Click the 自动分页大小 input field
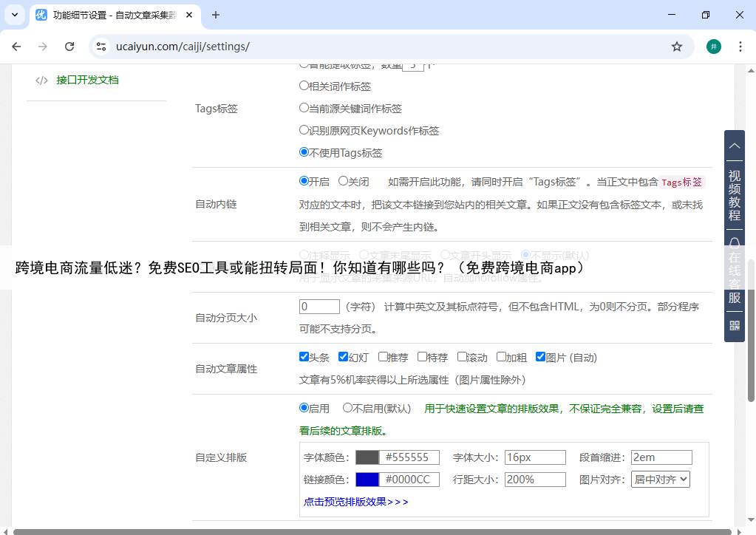This screenshot has height=535, width=756. click(319, 307)
